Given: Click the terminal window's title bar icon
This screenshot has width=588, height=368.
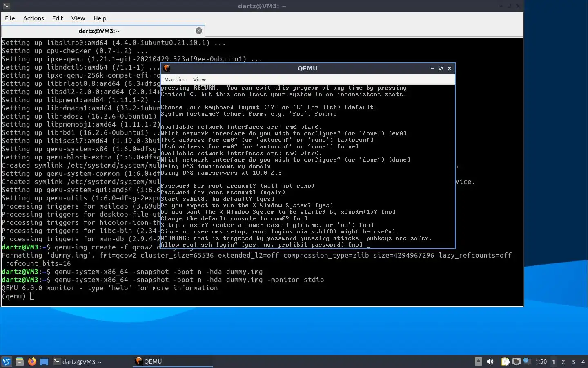Looking at the screenshot, I should [5, 6].
